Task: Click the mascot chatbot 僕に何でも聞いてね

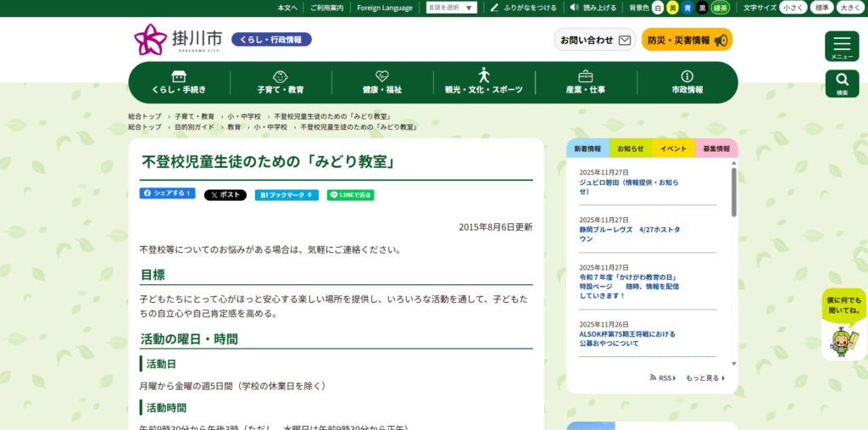Action: point(844,324)
